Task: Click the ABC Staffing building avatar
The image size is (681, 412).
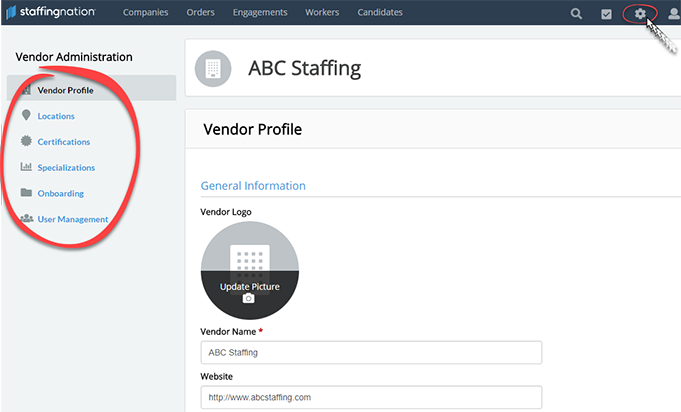Action: click(x=213, y=69)
